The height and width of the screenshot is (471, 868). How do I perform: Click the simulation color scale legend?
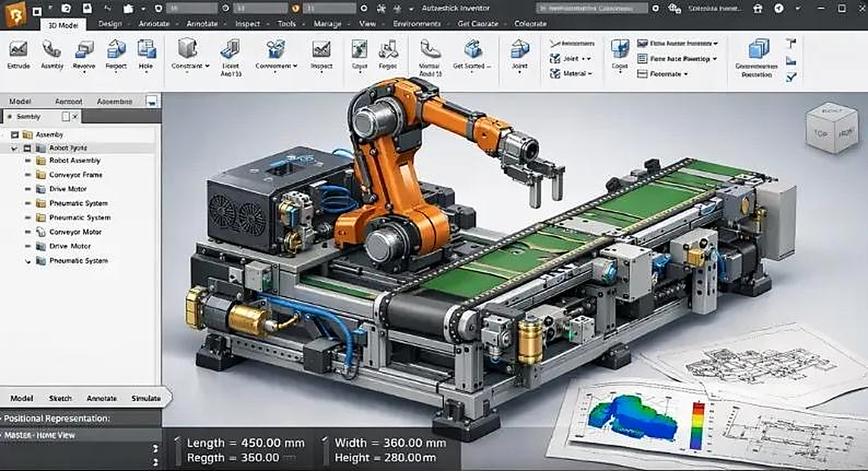coord(698,425)
